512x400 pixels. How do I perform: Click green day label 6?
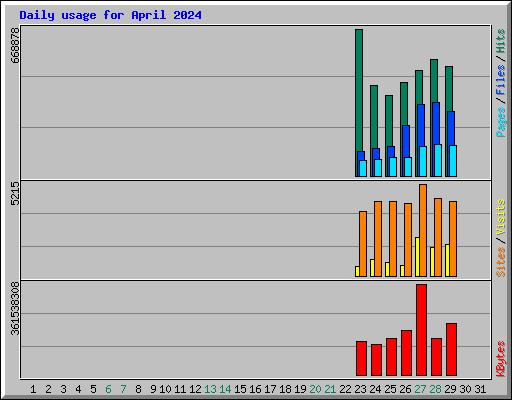pos(108,389)
